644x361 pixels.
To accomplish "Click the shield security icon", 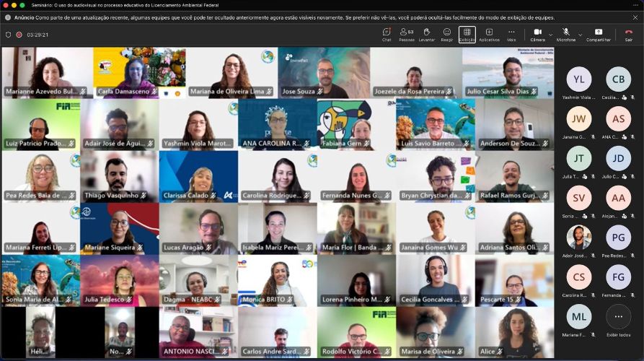I will [x=8, y=35].
